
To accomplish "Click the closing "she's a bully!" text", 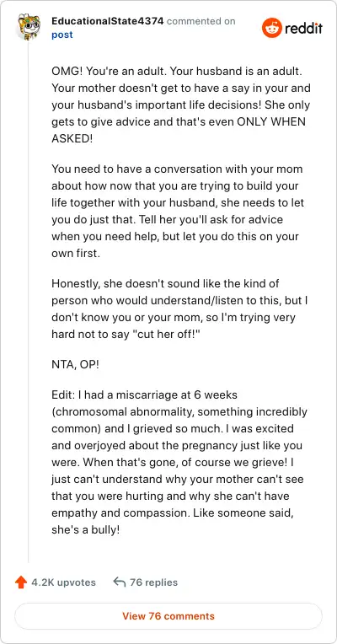I will (x=86, y=530).
